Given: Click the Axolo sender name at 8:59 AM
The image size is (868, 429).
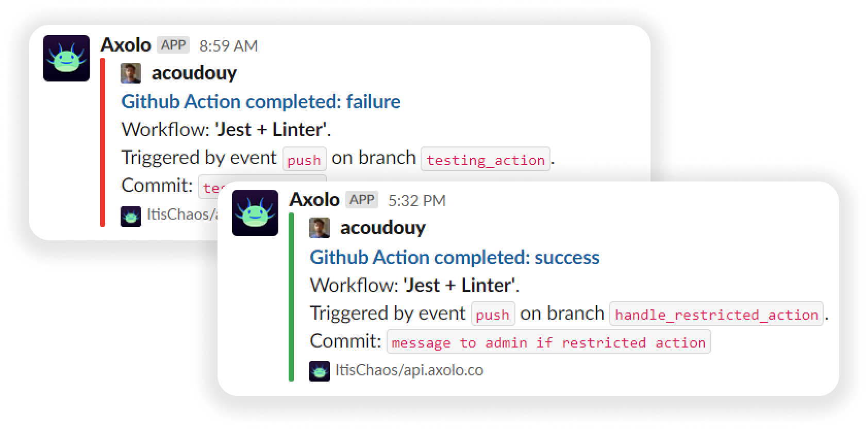Looking at the screenshot, I should pos(126,45).
